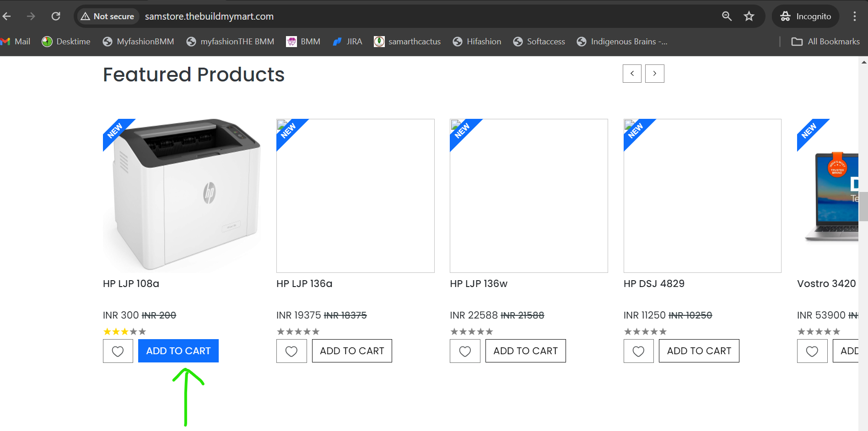
Task: Show previous featured products
Action: [632, 74]
